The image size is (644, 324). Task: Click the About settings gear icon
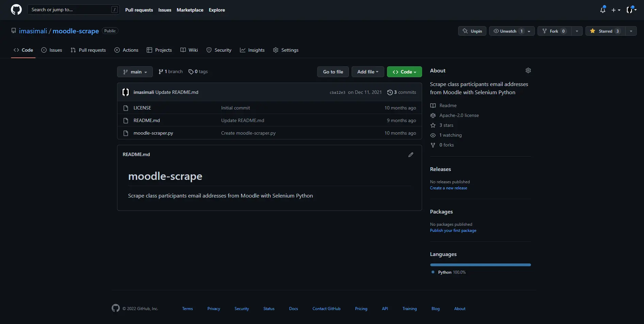coord(528,70)
